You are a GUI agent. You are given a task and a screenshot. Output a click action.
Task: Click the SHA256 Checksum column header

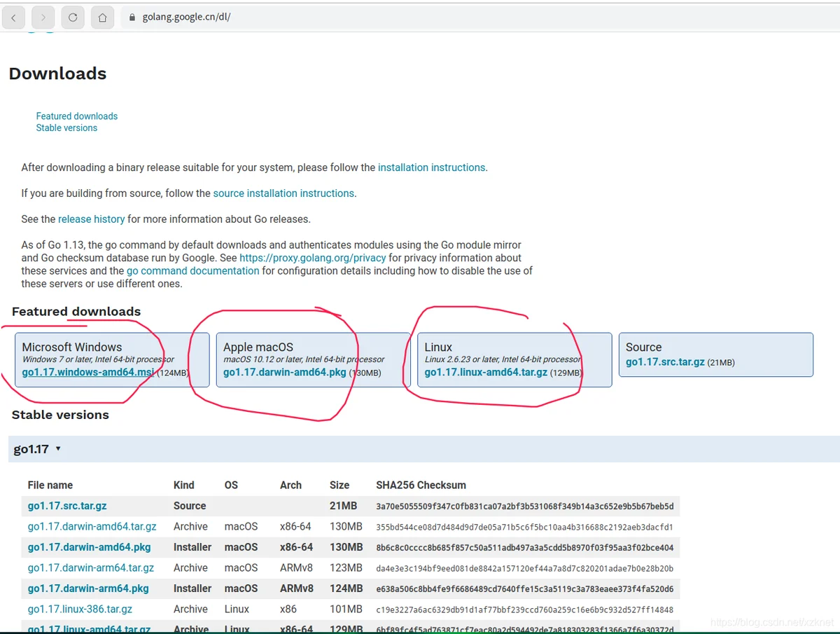421,485
